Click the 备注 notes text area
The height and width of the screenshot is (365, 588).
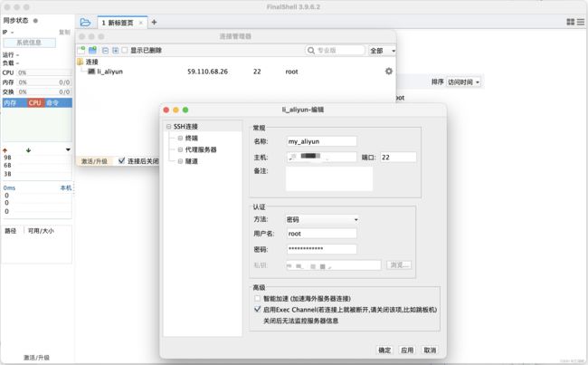coord(329,178)
